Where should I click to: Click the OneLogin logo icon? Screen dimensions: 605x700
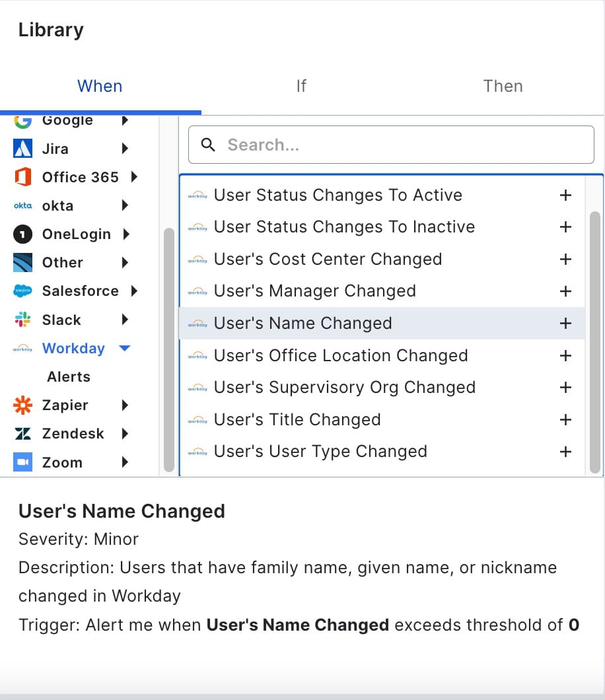tap(22, 234)
